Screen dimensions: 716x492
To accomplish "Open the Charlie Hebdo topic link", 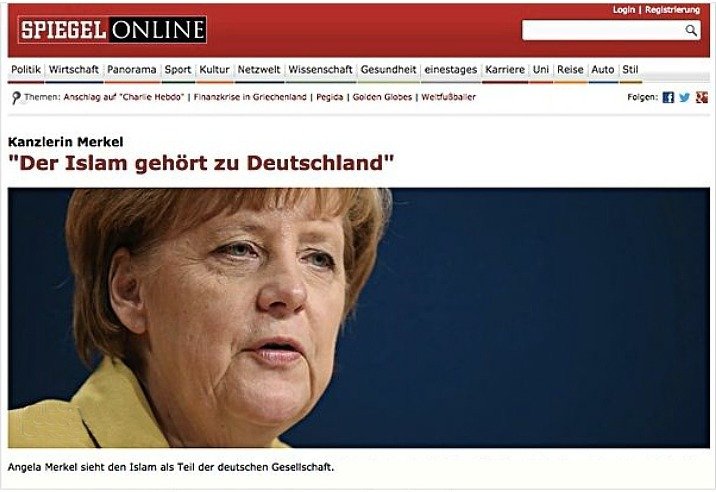I will coord(124,97).
